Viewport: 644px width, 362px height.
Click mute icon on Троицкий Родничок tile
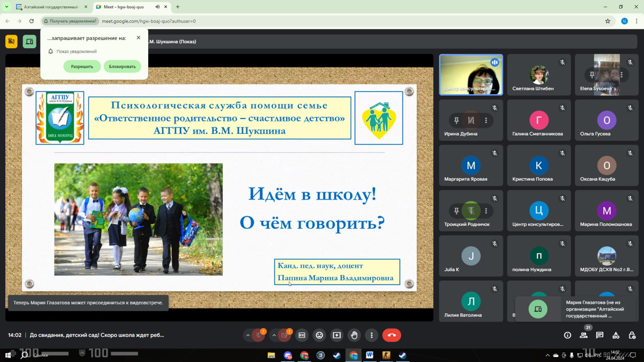[x=471, y=211]
